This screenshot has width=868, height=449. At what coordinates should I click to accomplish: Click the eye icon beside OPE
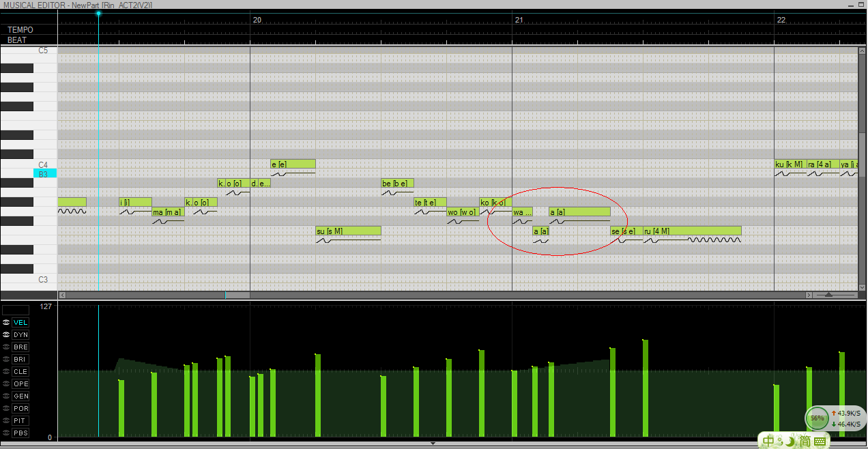(5, 384)
